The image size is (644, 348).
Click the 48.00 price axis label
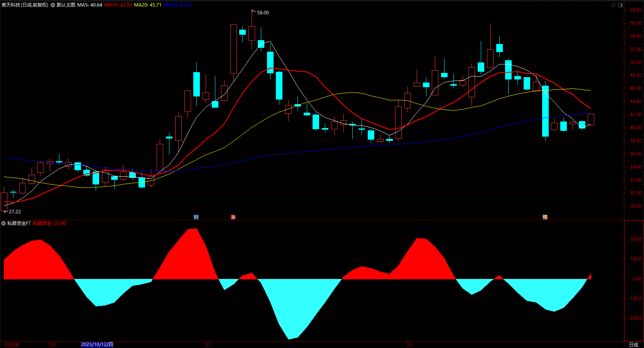(x=636, y=75)
